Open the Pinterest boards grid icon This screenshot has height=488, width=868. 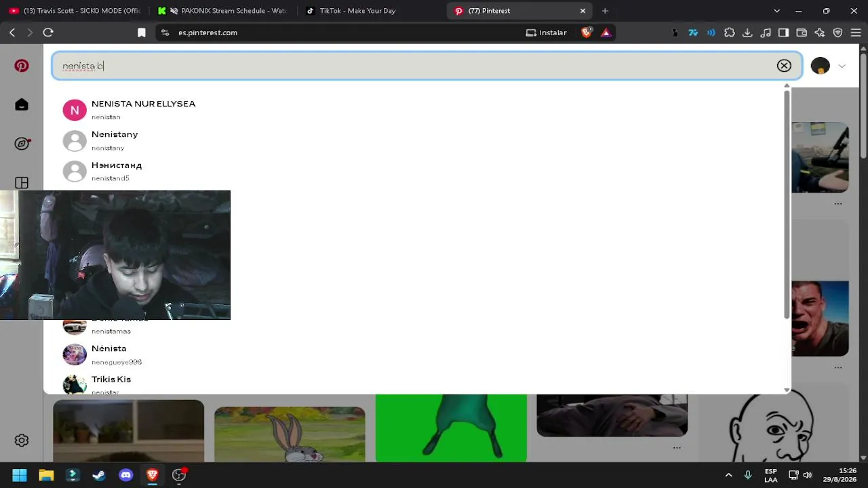coord(22,182)
